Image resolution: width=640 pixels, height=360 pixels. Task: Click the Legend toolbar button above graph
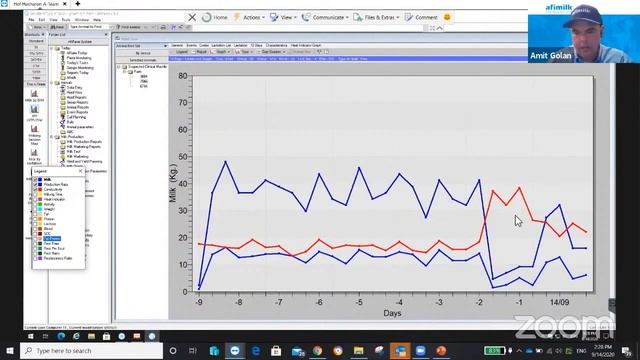coord(180,52)
